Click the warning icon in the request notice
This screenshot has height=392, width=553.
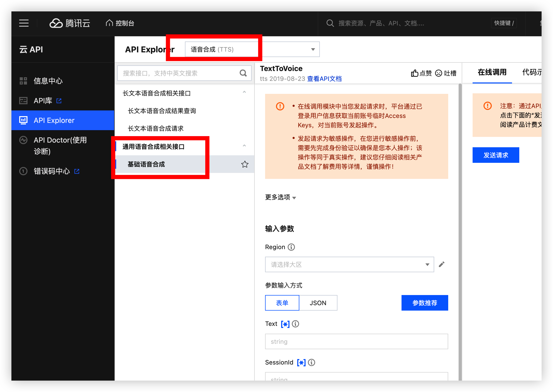coord(280,106)
